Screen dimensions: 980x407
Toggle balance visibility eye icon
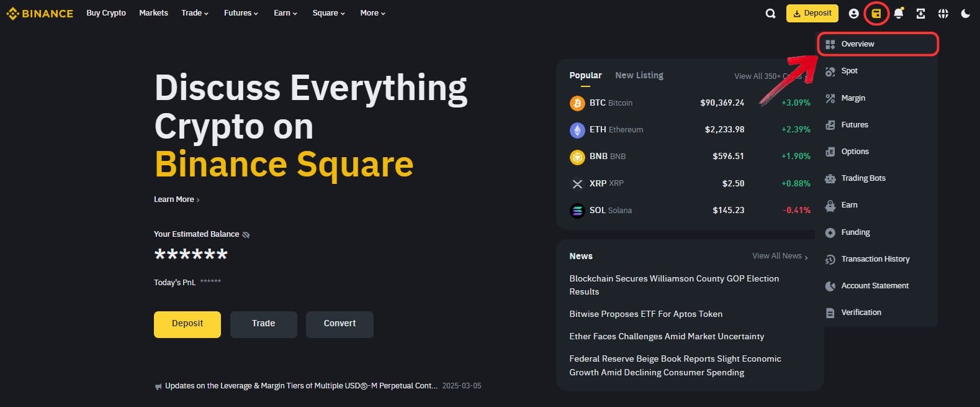coord(246,234)
